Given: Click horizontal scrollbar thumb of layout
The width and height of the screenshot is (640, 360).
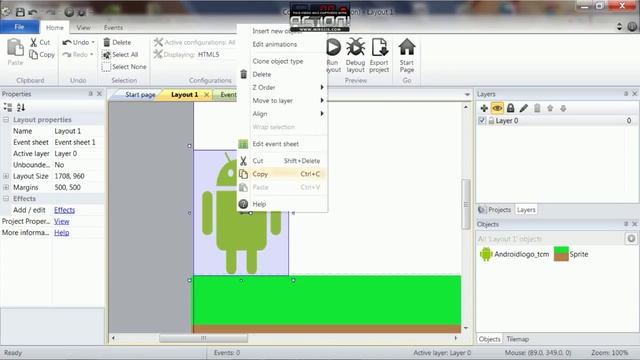Looking at the screenshot, I should pos(203,338).
